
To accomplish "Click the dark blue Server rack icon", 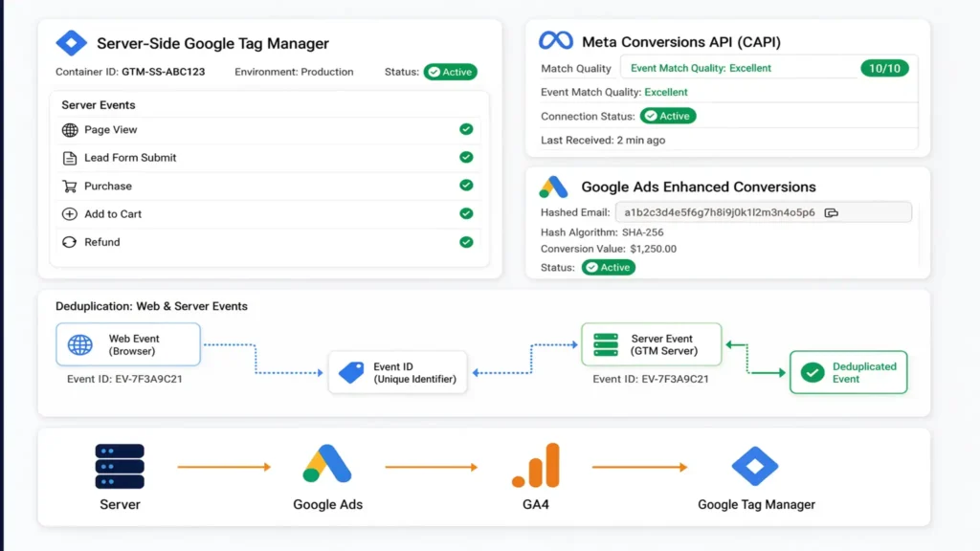I will [120, 466].
